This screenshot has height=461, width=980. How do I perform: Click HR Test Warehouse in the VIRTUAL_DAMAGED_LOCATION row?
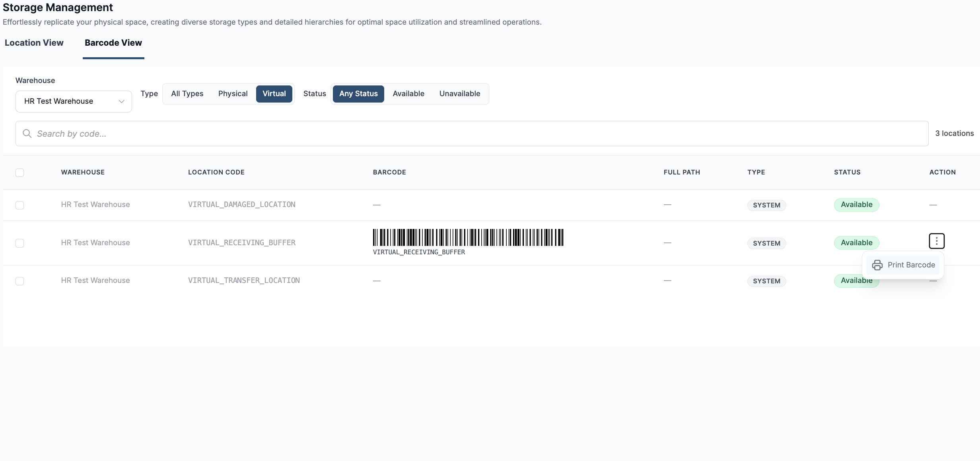(x=95, y=205)
